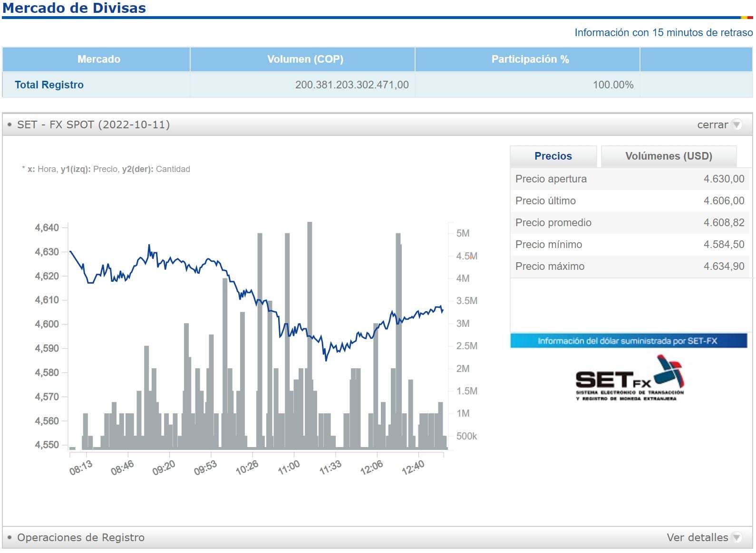Select the Precio promedio row

tap(629, 222)
